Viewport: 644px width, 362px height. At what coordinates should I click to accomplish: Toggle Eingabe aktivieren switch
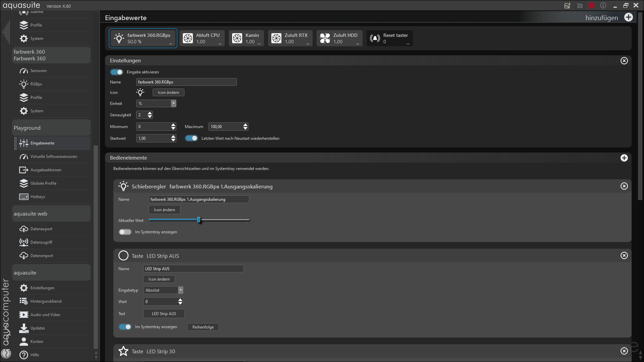click(x=117, y=72)
